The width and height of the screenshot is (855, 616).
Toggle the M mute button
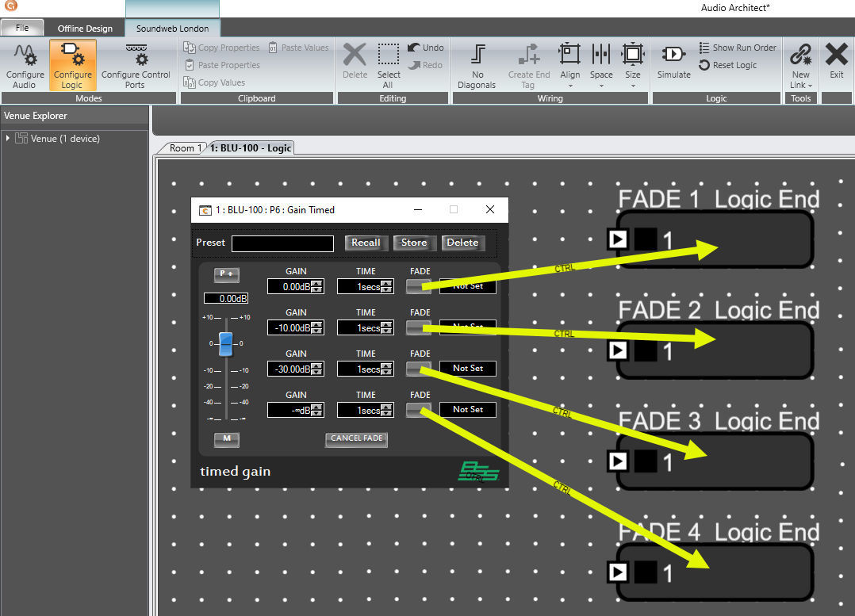point(227,439)
